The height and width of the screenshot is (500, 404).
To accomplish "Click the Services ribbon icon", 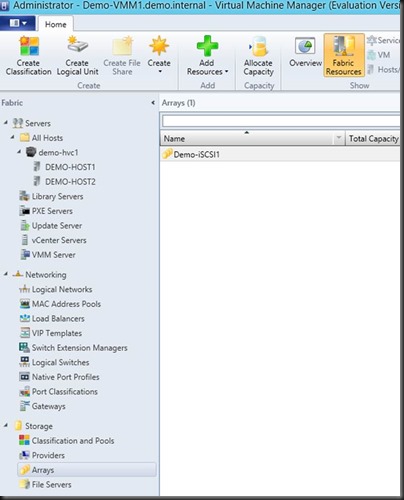I will coord(372,41).
